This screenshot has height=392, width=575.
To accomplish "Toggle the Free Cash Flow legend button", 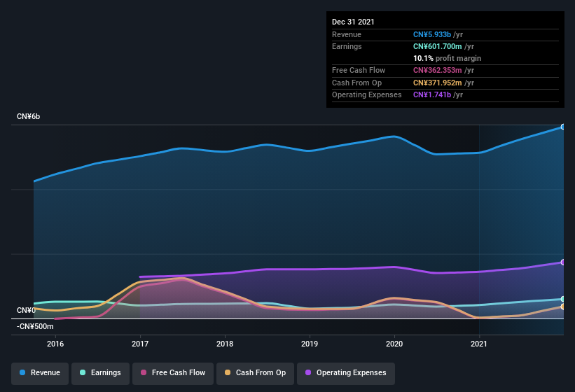I will tap(173, 373).
